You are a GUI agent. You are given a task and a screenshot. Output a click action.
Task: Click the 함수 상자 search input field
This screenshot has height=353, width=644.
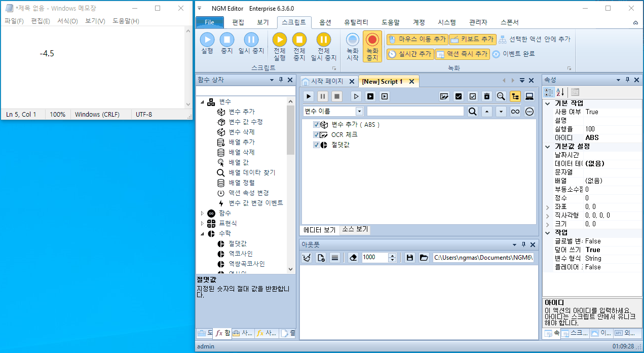coord(245,91)
